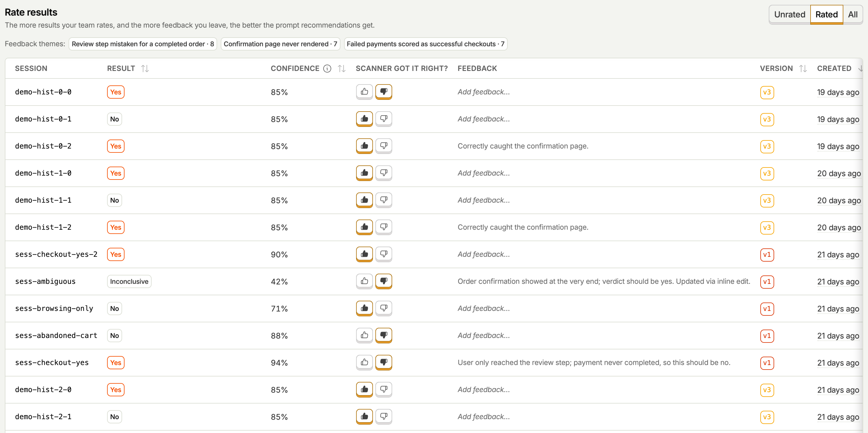Screen dimensions: 868x433
Task: Edit feedback text for sess-checkout-yes row
Action: [594, 363]
